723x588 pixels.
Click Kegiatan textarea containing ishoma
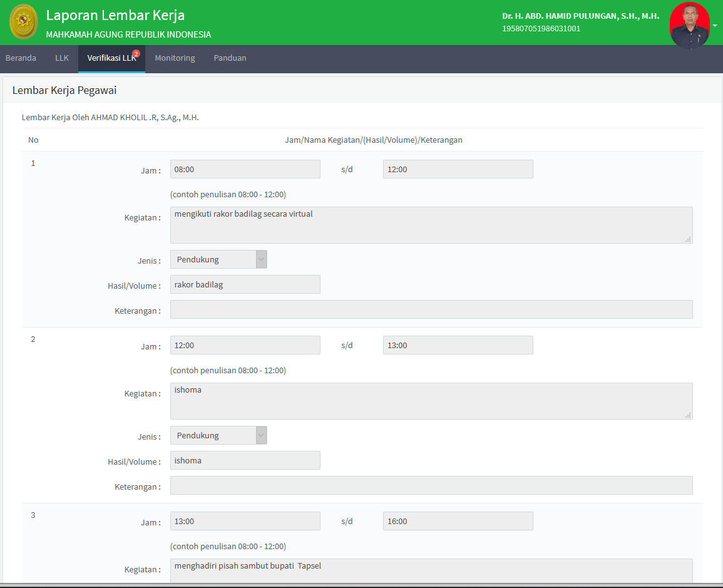[x=431, y=401]
